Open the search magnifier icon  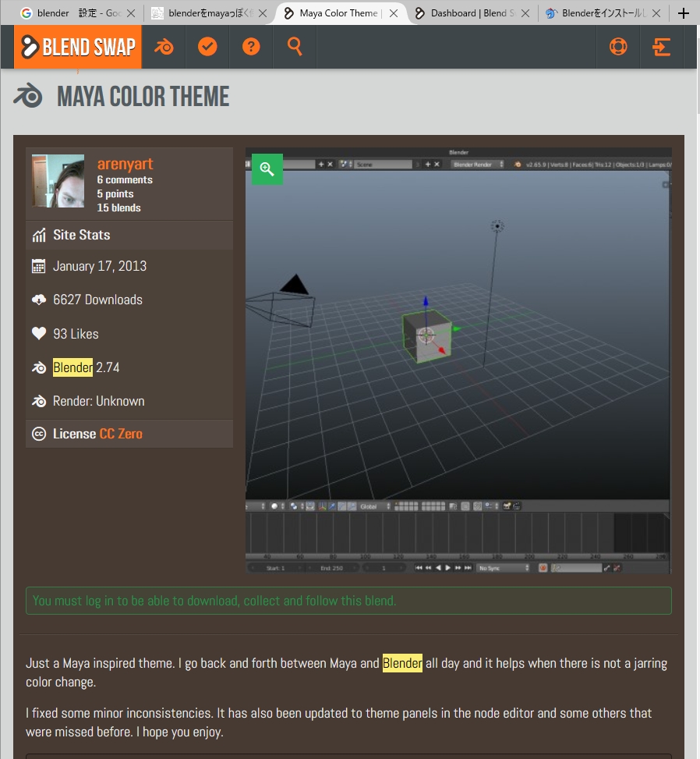[295, 47]
